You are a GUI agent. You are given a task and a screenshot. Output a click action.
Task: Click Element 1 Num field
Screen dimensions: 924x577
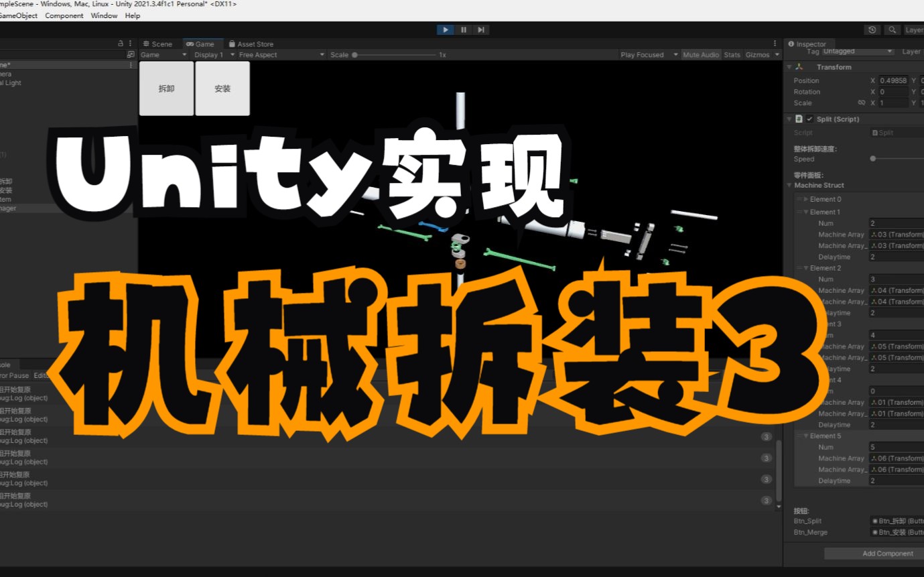click(897, 223)
